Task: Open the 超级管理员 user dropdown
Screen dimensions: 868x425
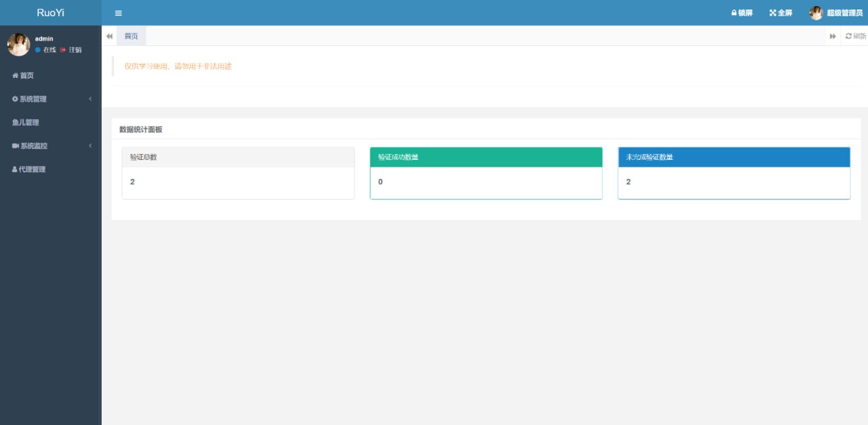Action: (x=844, y=13)
